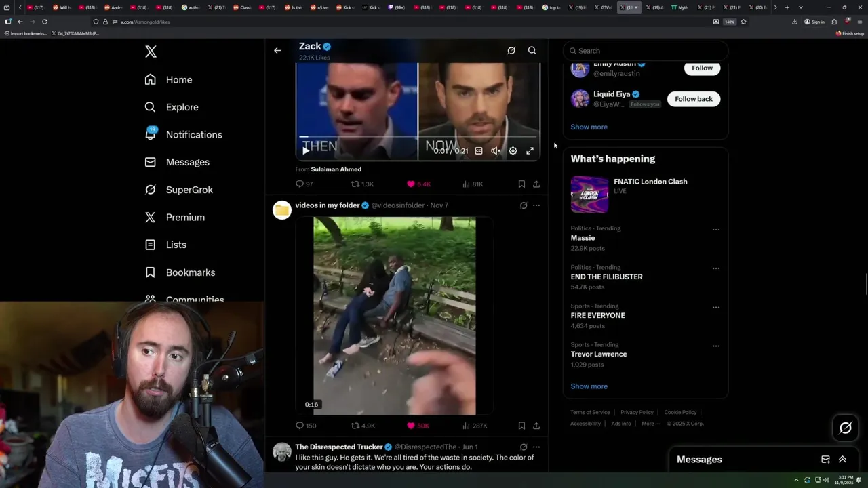868x488 pixels.
Task: Toggle captions on the video player
Action: 479,151
